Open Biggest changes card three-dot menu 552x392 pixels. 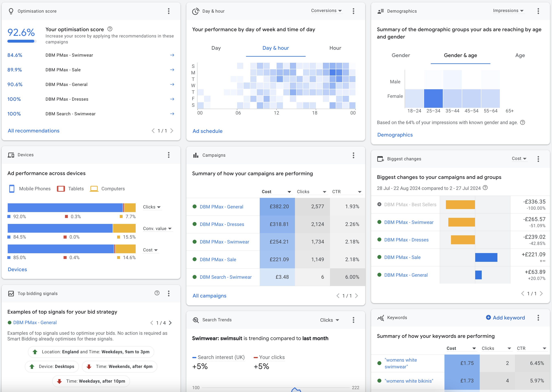(x=538, y=159)
